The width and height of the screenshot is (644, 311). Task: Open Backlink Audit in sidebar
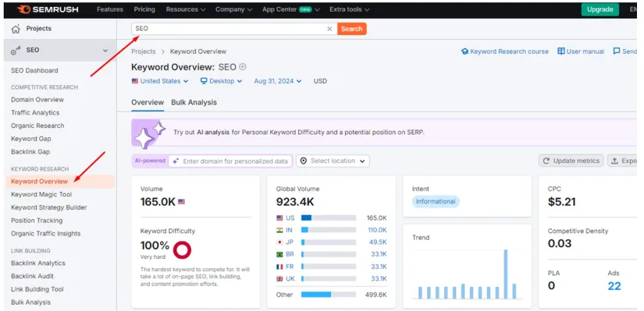click(x=33, y=277)
